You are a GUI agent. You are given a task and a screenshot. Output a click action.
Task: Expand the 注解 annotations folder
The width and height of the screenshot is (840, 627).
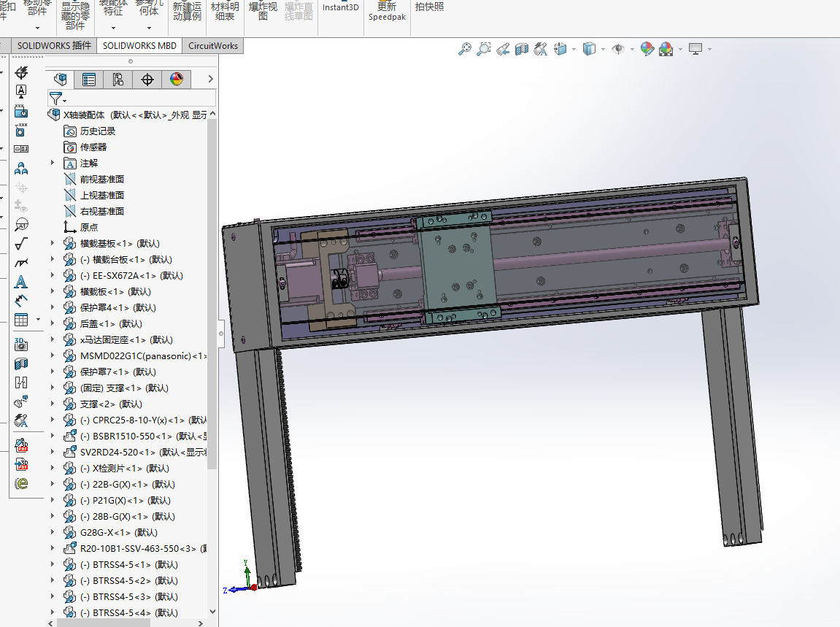click(52, 164)
